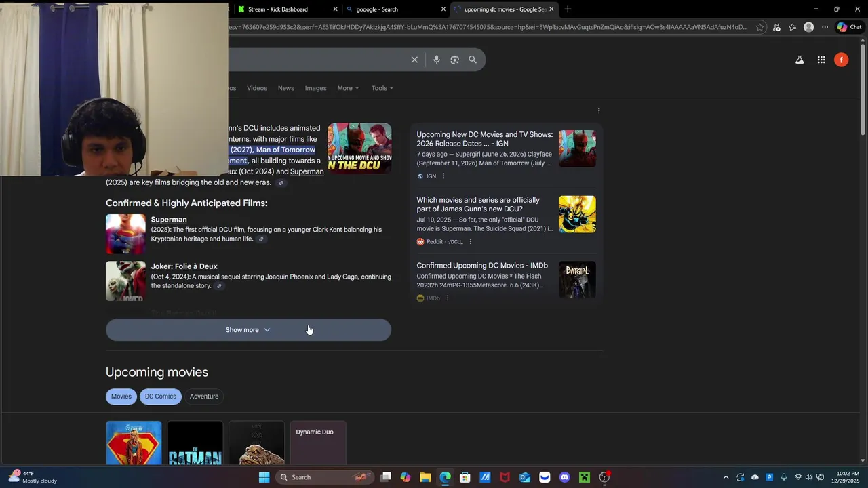Close the 'Stream - Kick Dashboard' tab

tap(335, 9)
